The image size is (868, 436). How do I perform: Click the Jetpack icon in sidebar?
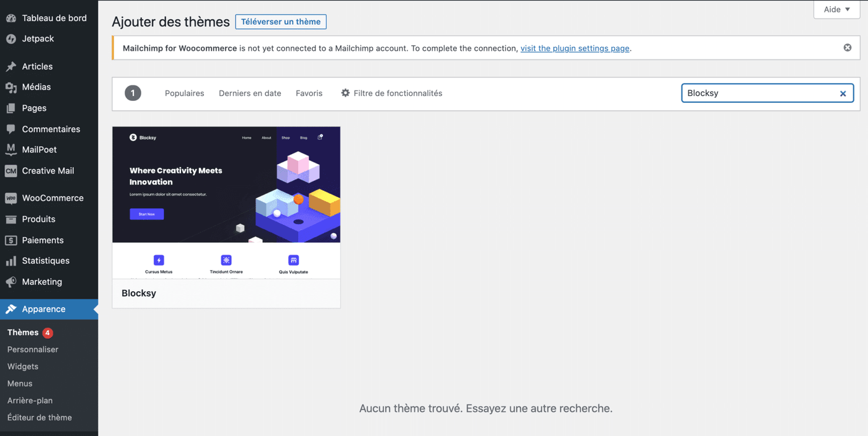[x=11, y=38]
